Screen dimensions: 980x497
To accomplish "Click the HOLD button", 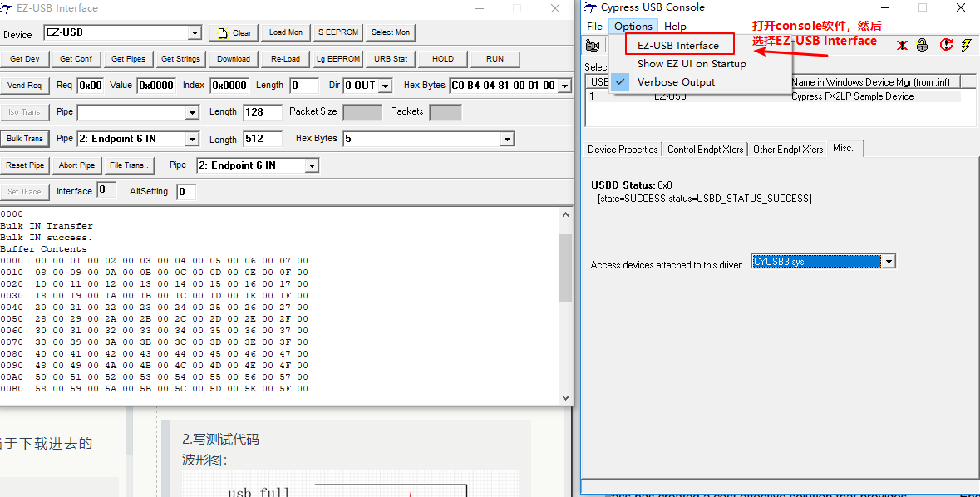I will (442, 59).
